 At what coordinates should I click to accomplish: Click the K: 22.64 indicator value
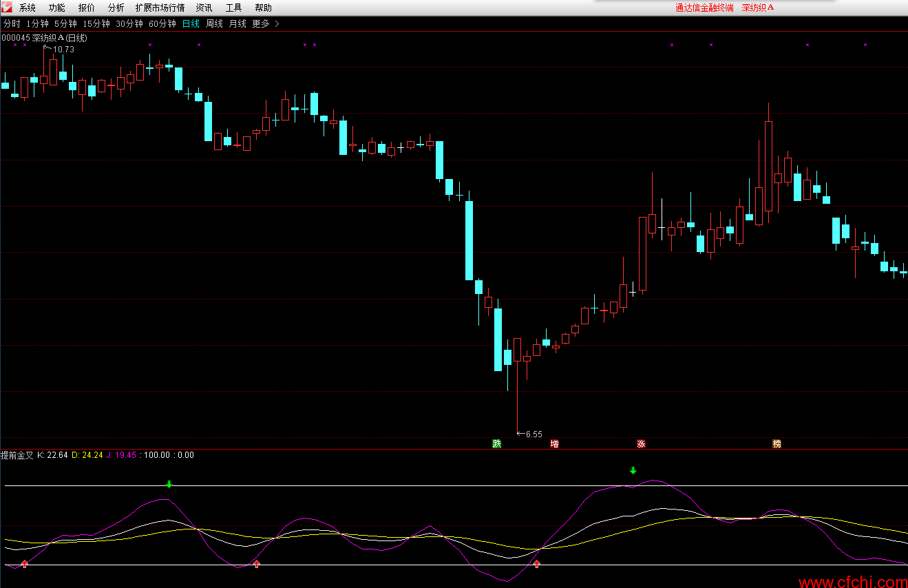pyautogui.click(x=52, y=455)
